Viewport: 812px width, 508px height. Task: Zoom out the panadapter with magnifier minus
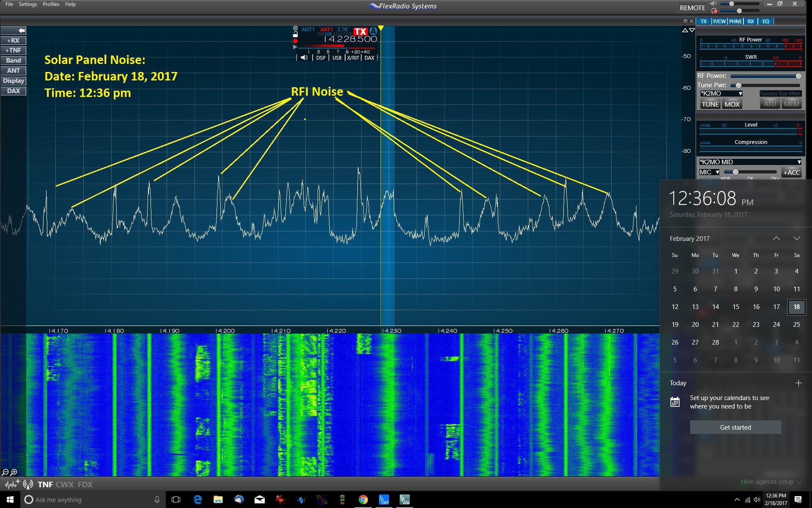tap(5, 472)
